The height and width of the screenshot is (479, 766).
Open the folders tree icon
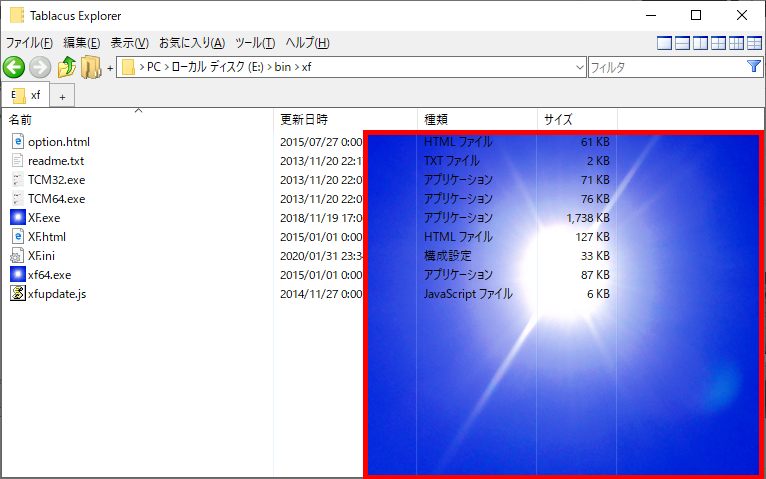(91, 67)
